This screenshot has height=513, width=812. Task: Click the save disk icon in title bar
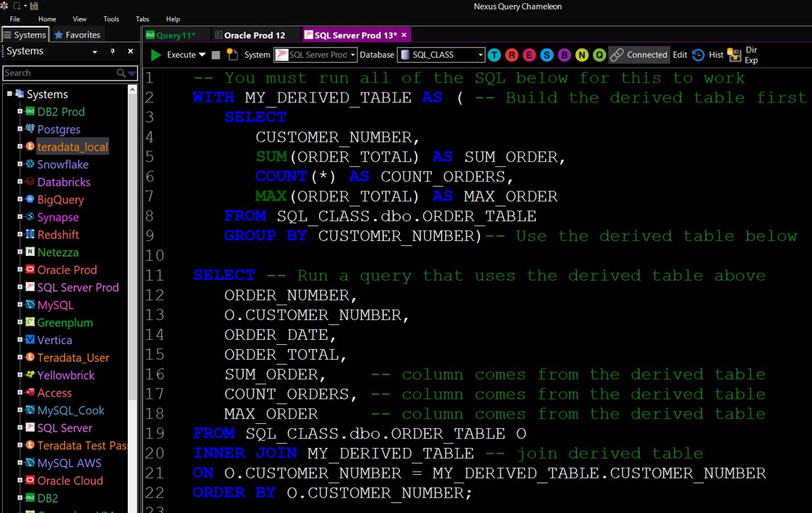34,6
